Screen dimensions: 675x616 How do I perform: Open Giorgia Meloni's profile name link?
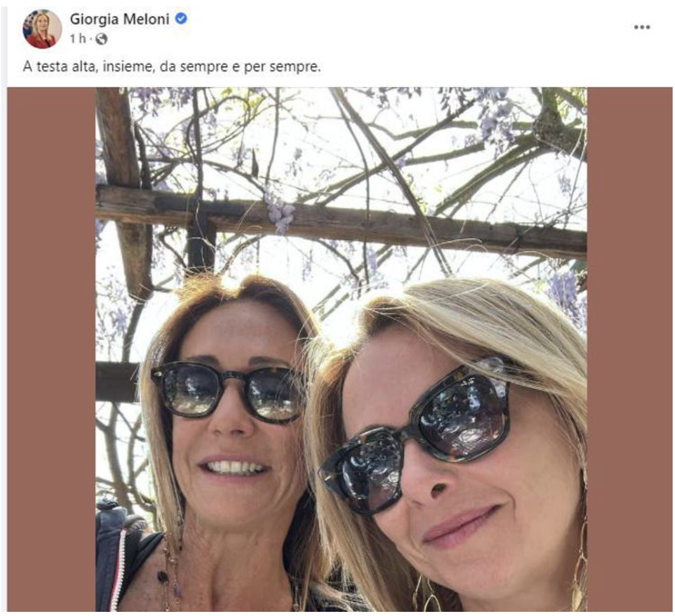(x=119, y=19)
